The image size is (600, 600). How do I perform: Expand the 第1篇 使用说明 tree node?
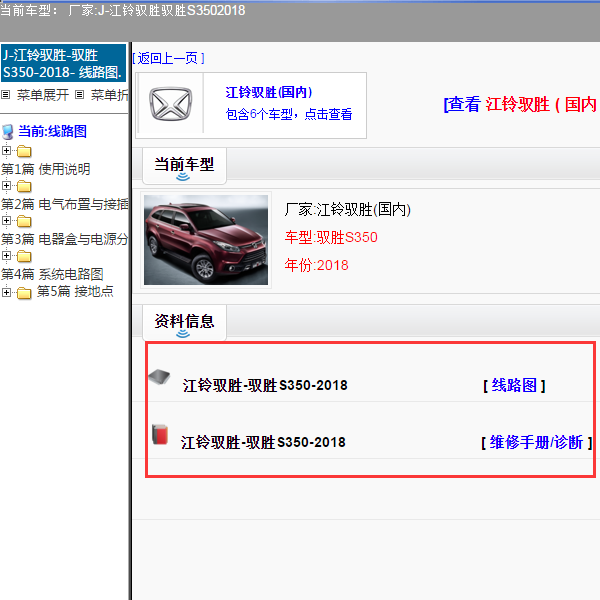click(x=7, y=152)
